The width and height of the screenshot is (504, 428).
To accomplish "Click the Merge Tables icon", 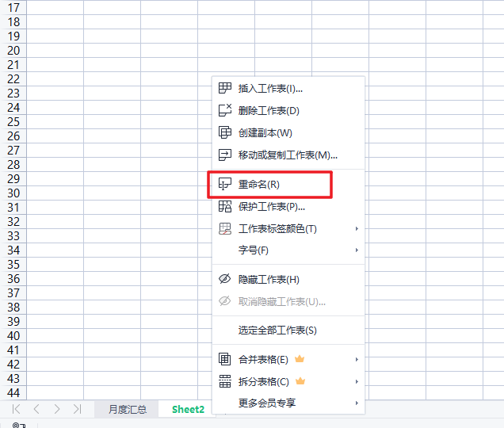I will (x=225, y=359).
